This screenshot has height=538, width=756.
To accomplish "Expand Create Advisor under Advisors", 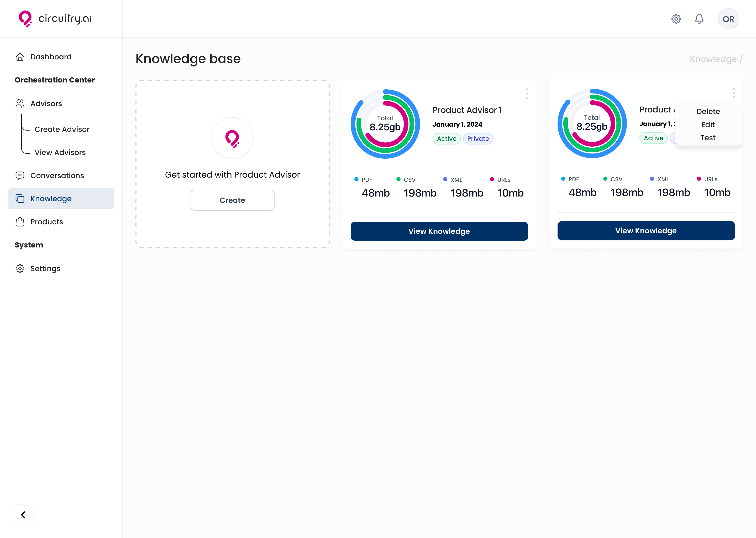I will pos(62,129).
